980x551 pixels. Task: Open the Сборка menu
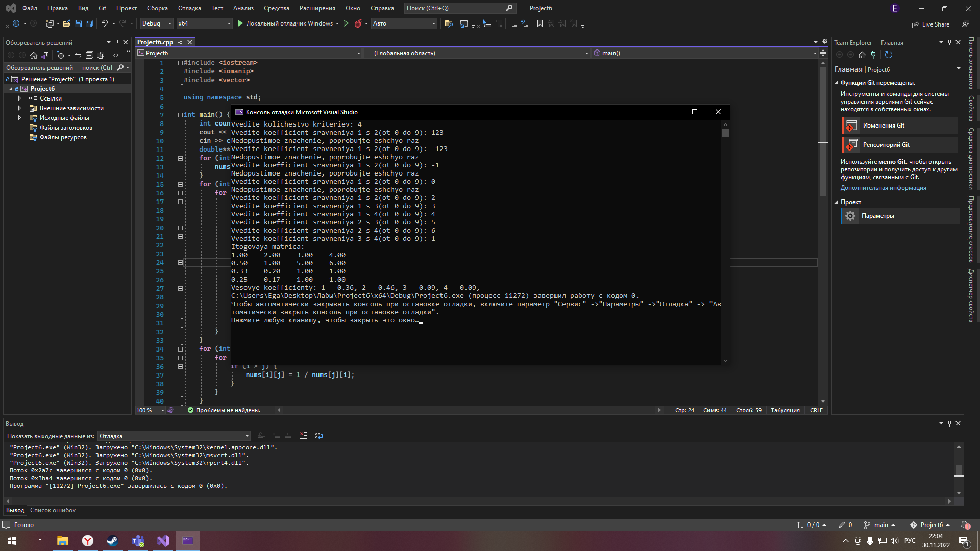[x=157, y=8]
